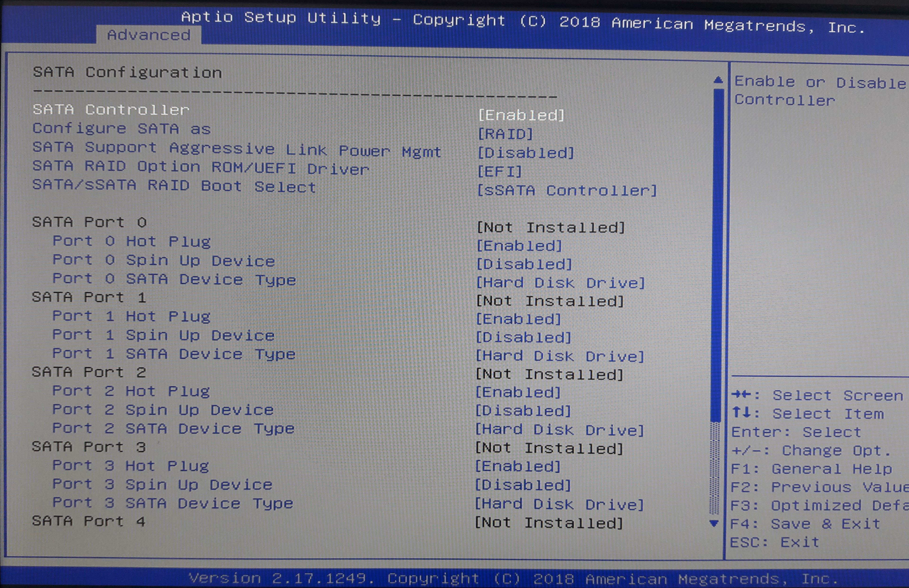The image size is (909, 588).
Task: Click SATA Port 4 [Not Installed] status
Action: click(x=549, y=523)
